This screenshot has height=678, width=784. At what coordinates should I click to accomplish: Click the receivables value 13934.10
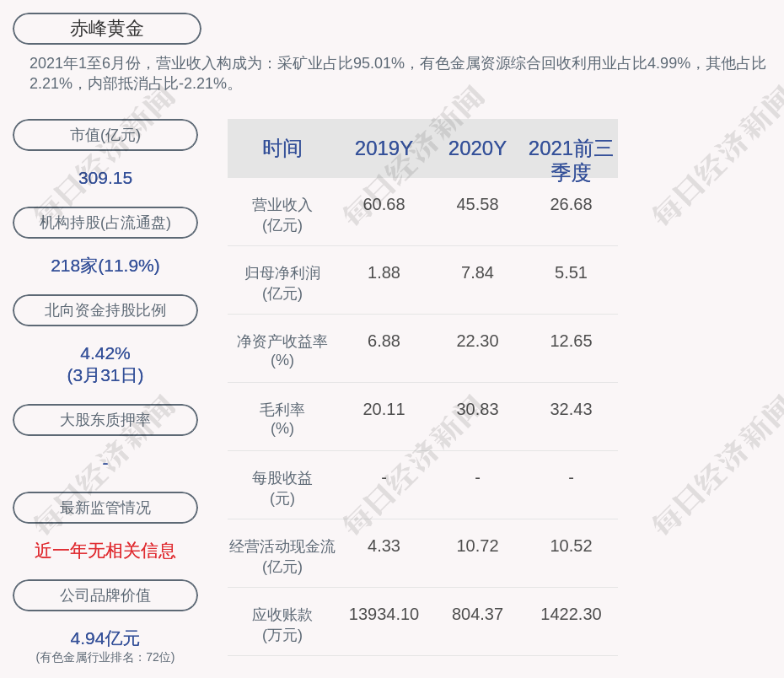384,615
